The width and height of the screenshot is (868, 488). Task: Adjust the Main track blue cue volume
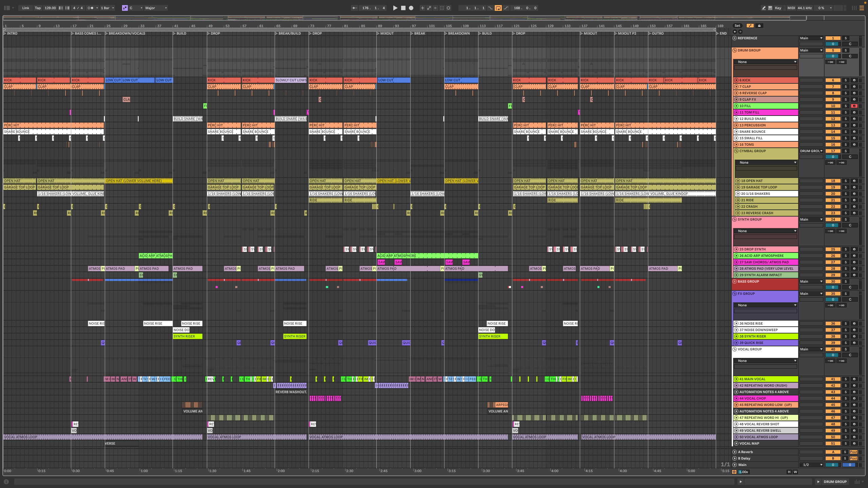pos(849,465)
